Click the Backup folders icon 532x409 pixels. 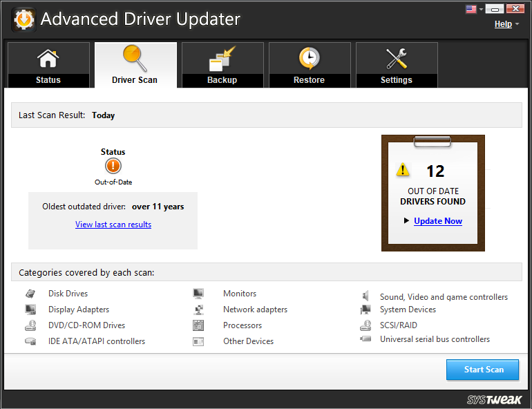[x=222, y=59]
